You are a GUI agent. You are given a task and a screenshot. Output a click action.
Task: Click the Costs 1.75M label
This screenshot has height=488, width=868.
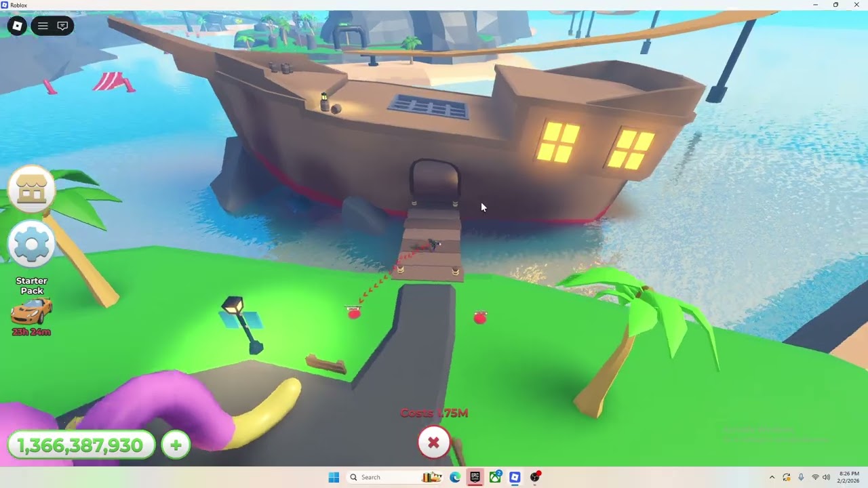434,413
